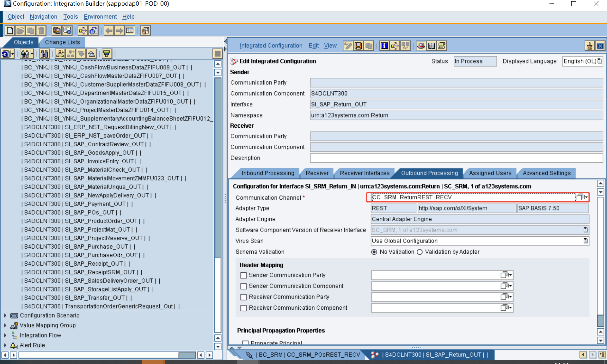The width and height of the screenshot is (607, 364).
Task: Switch to the Receiver Interfaces tab
Action: (365, 173)
